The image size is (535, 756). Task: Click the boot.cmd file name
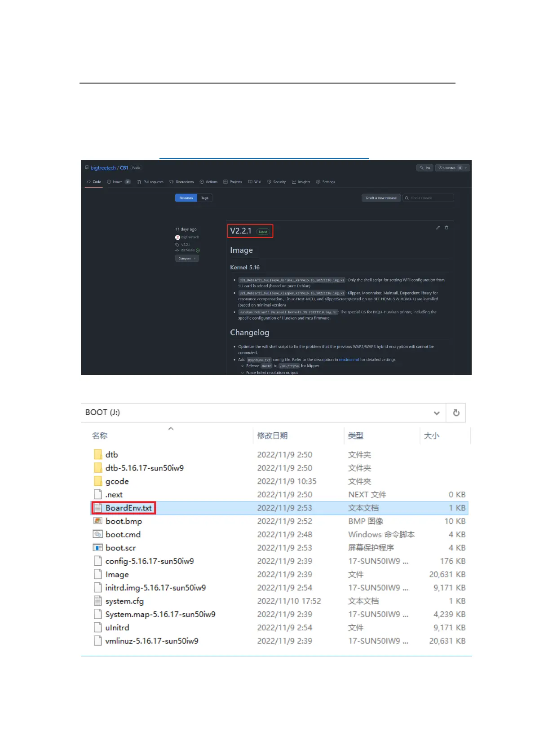123,535
